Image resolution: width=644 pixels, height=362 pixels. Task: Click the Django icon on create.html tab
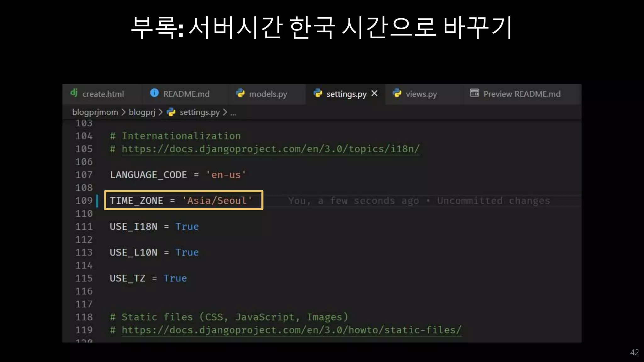[74, 92]
